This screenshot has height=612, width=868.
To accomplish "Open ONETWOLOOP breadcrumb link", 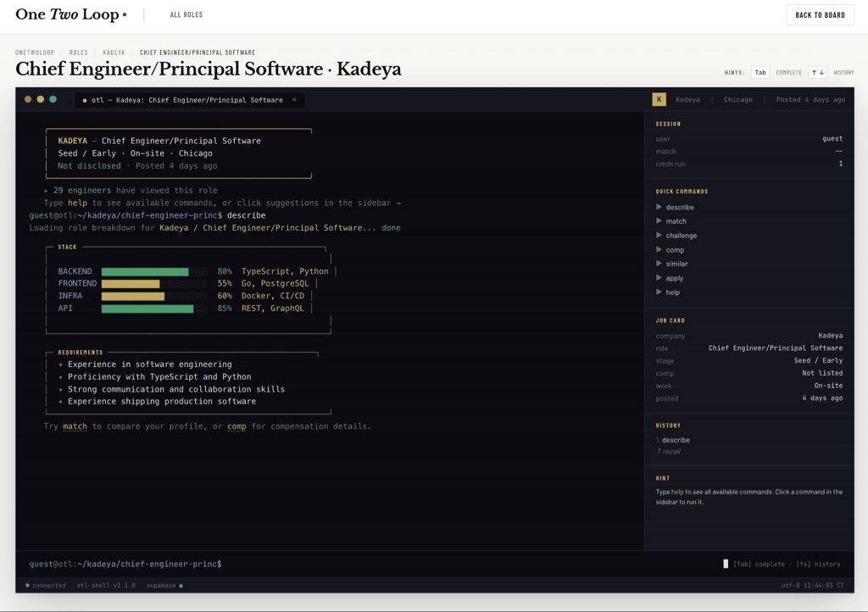I will [35, 53].
